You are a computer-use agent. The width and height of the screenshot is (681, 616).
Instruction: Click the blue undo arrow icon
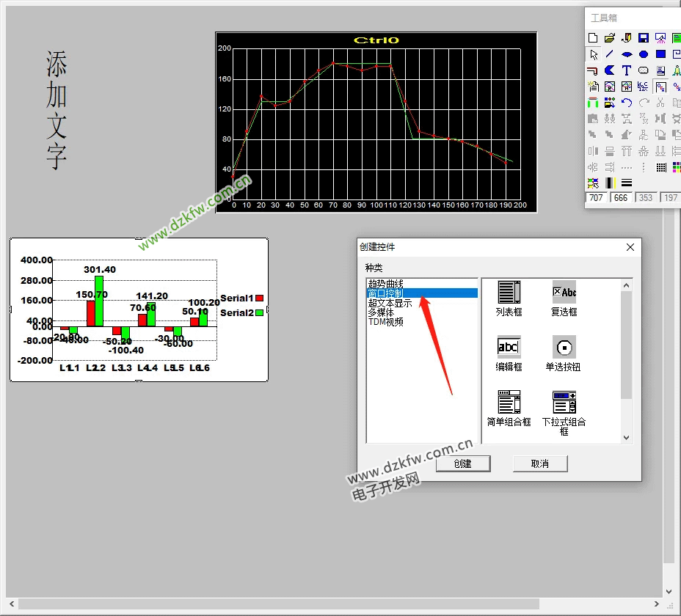coord(627,103)
